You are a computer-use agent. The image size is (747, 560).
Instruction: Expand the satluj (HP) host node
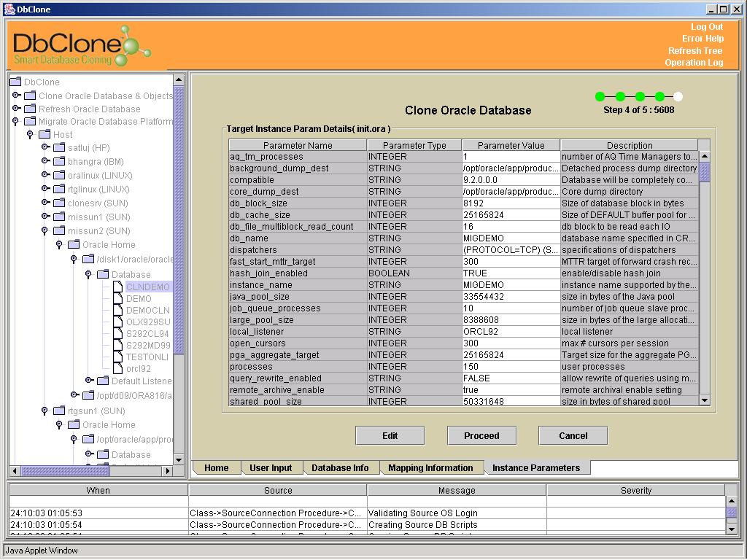[45, 147]
